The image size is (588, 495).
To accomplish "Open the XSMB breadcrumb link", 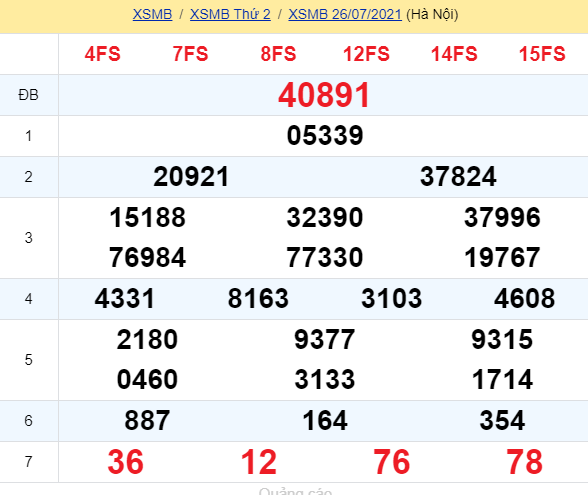I will (152, 14).
